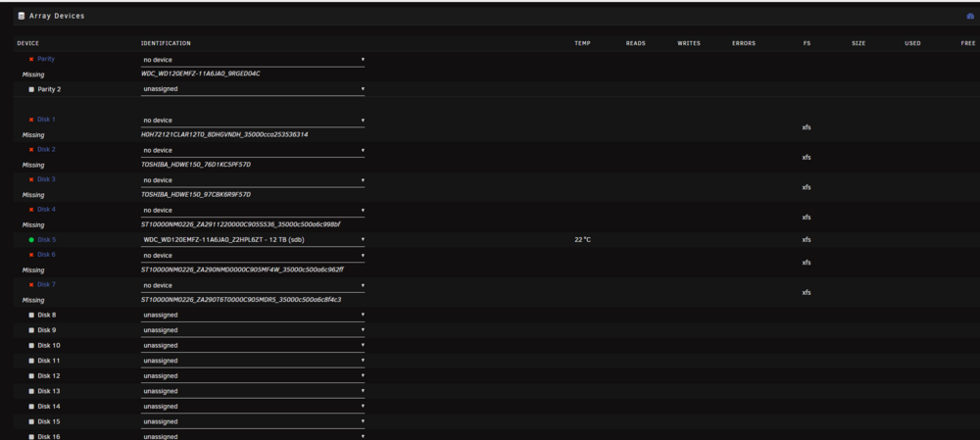Open the Disk 12 unassigned dropdown
980x440 pixels.
point(253,376)
